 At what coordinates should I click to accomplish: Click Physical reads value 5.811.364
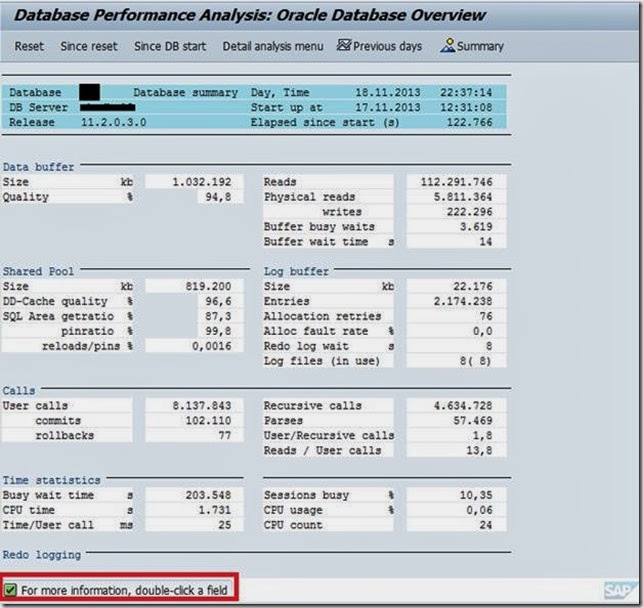(456, 197)
